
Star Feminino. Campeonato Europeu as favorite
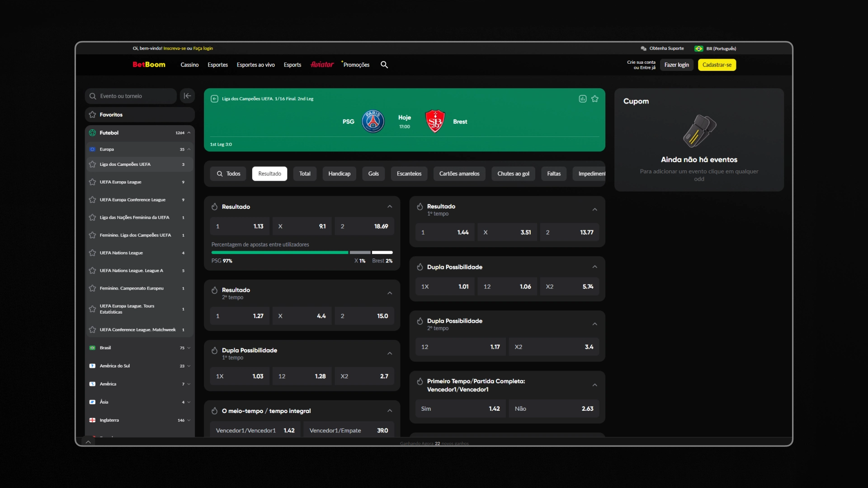pyautogui.click(x=93, y=288)
